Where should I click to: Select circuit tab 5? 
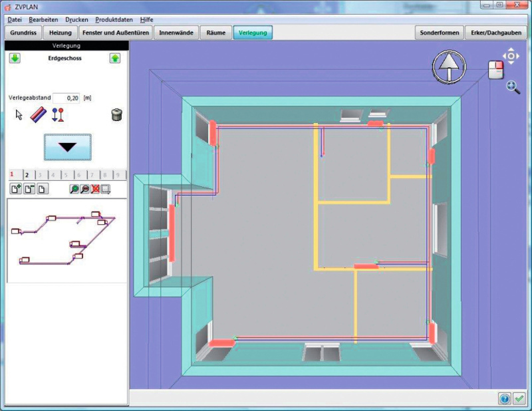pos(66,175)
